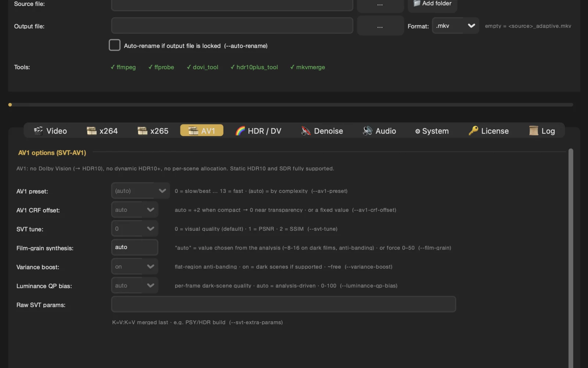Click the hdr10plus_tool status text
Screen dimensions: 588x368
(x=254, y=67)
